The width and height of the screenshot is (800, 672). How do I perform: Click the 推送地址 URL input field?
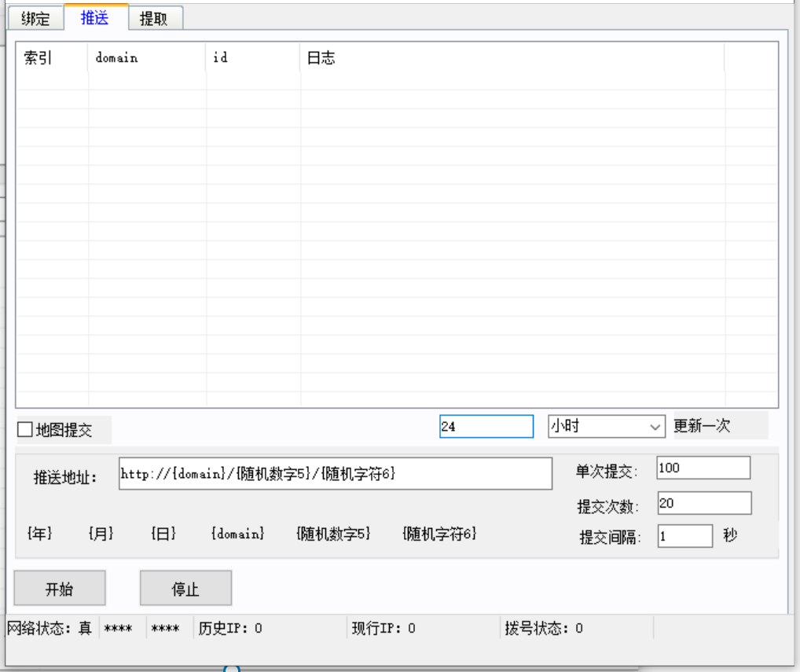click(x=336, y=473)
